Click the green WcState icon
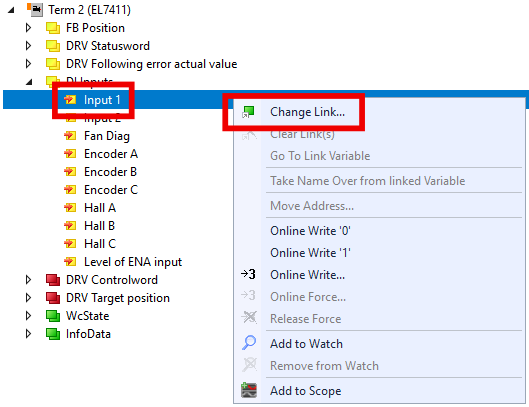 click(53, 316)
